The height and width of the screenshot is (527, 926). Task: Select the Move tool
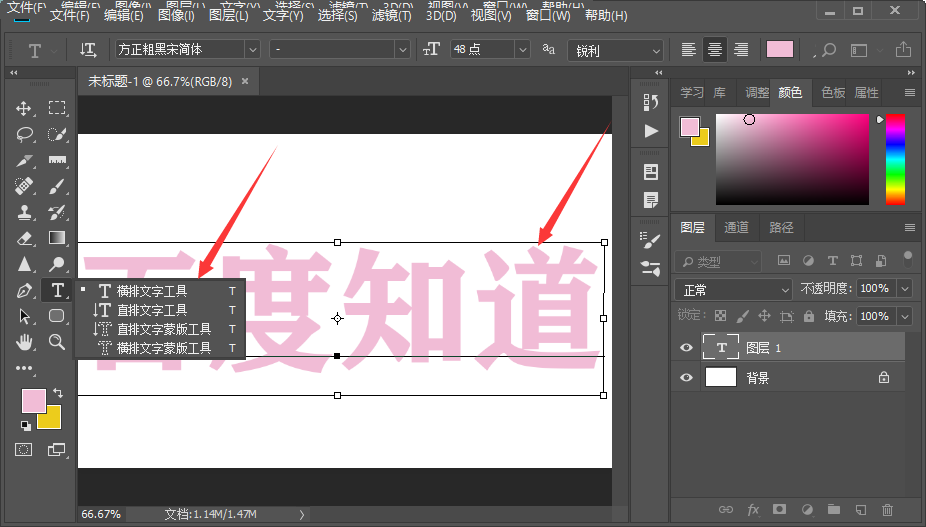coord(24,108)
